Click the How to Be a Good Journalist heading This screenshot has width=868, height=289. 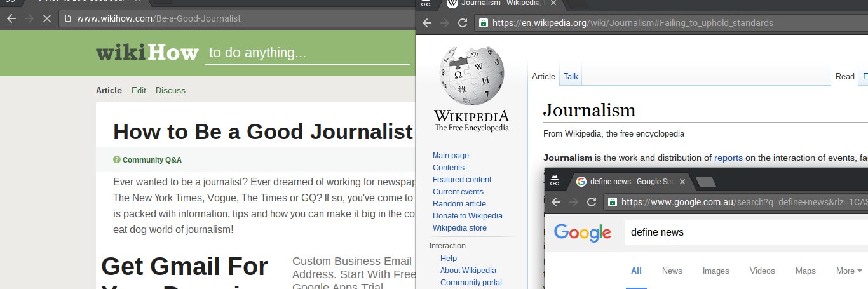point(263,131)
